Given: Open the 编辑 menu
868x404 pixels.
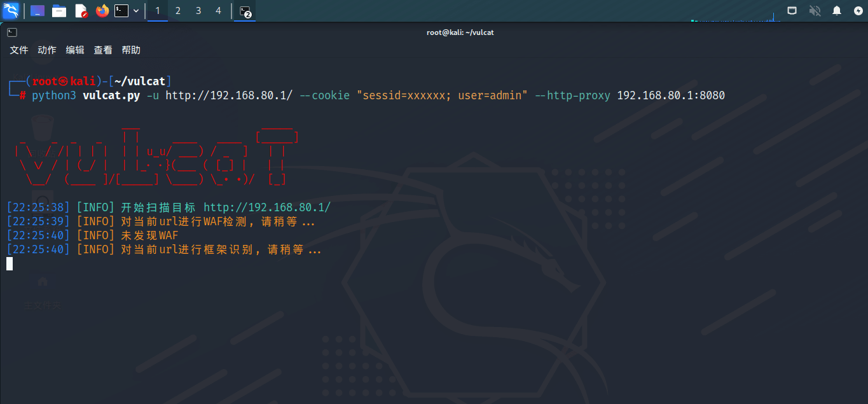Looking at the screenshot, I should pyautogui.click(x=75, y=50).
